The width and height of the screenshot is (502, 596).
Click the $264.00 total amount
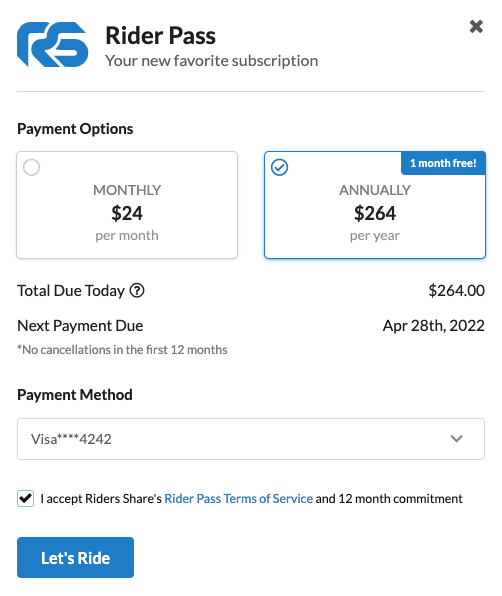456,291
